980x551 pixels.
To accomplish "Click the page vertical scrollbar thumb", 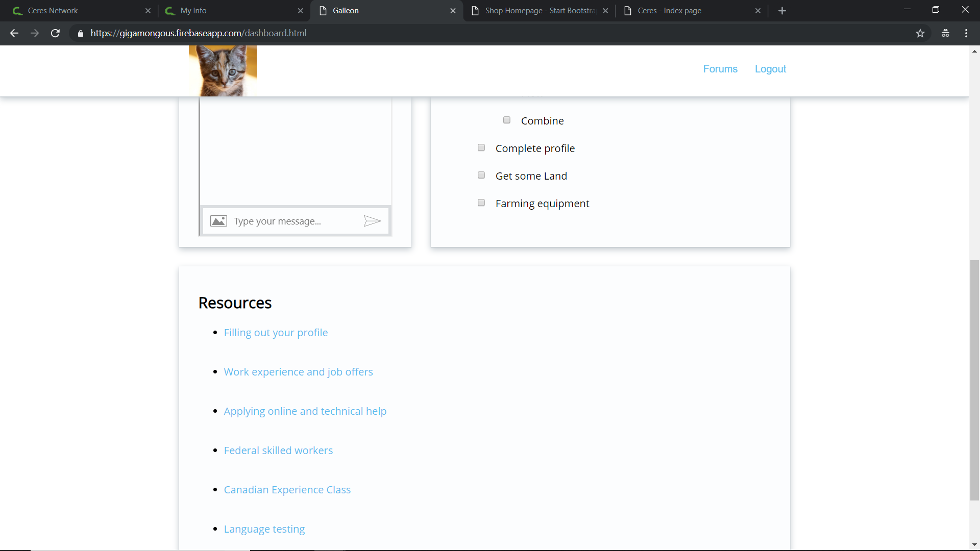I will tap(974, 380).
